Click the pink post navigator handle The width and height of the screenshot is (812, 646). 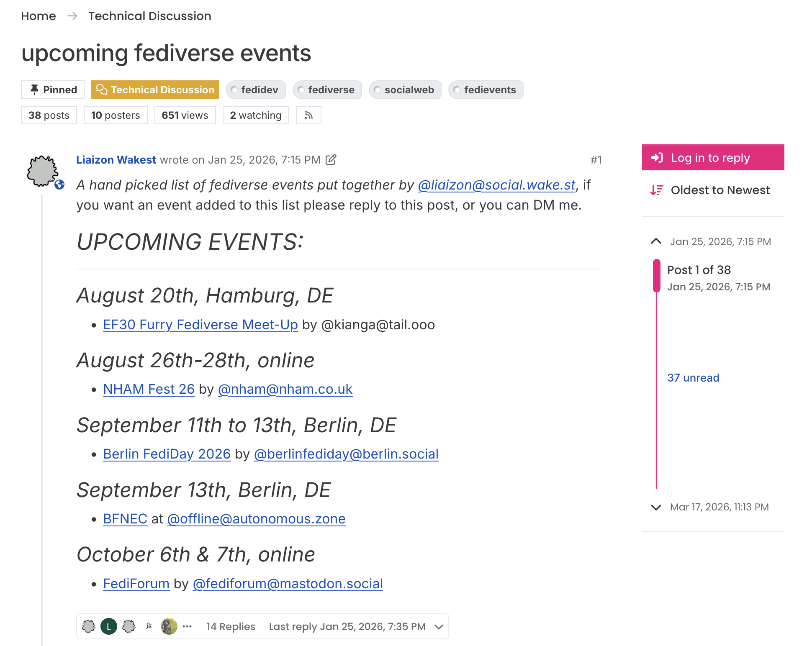tap(657, 276)
